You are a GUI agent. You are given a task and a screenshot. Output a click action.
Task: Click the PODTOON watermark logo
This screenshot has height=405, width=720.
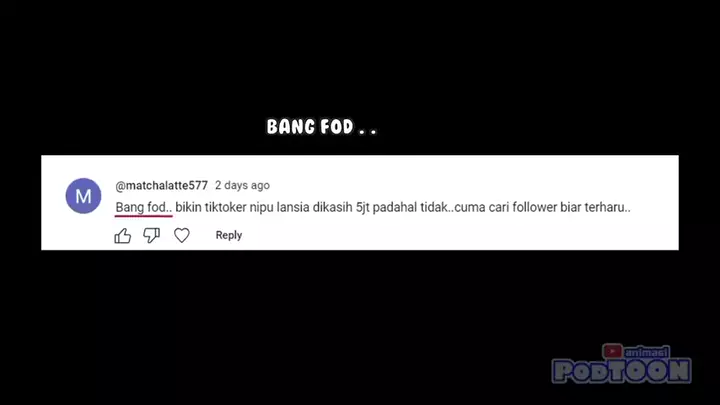[x=622, y=371]
